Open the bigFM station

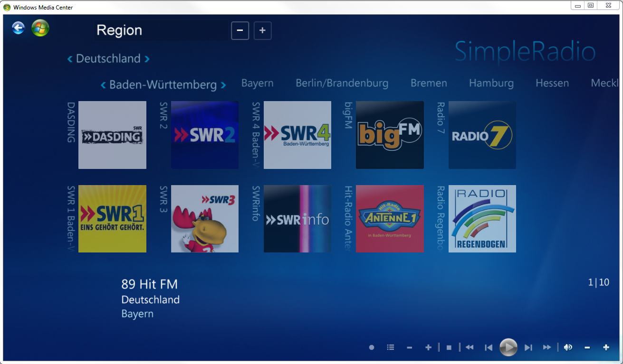click(x=389, y=135)
